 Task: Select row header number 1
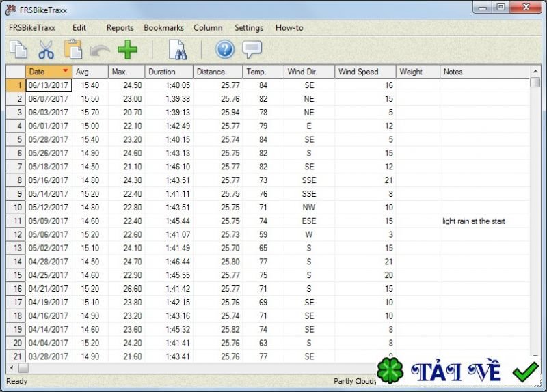point(16,85)
